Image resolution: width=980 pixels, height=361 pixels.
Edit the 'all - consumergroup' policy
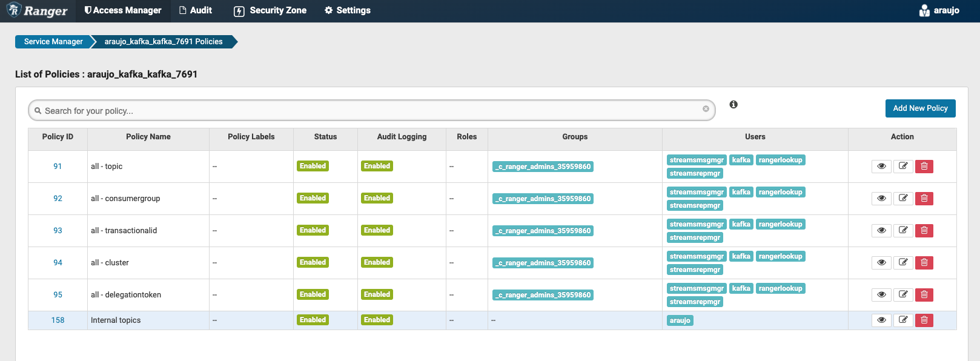pos(903,199)
